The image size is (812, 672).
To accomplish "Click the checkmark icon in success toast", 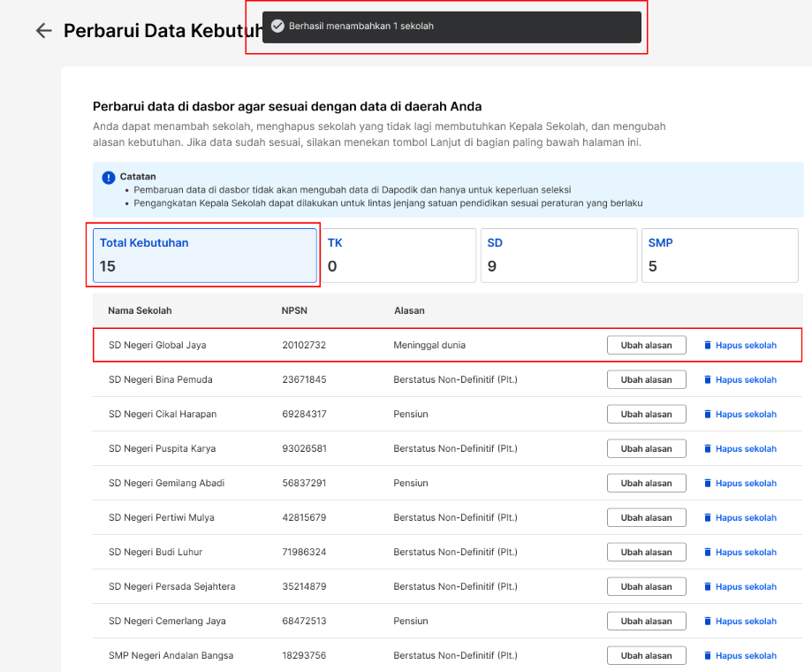I will (x=277, y=26).
